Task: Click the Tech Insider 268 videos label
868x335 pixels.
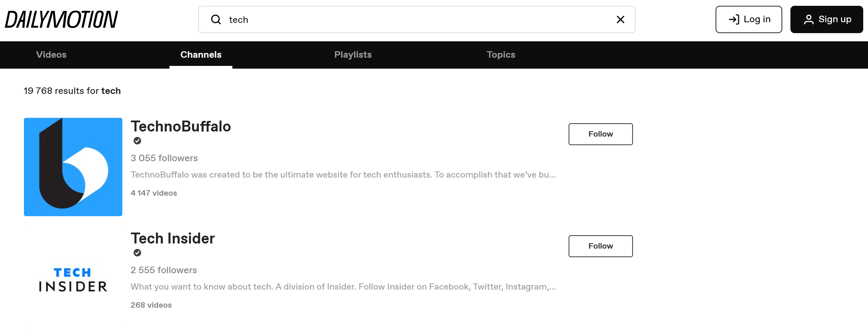Action: pos(151,305)
